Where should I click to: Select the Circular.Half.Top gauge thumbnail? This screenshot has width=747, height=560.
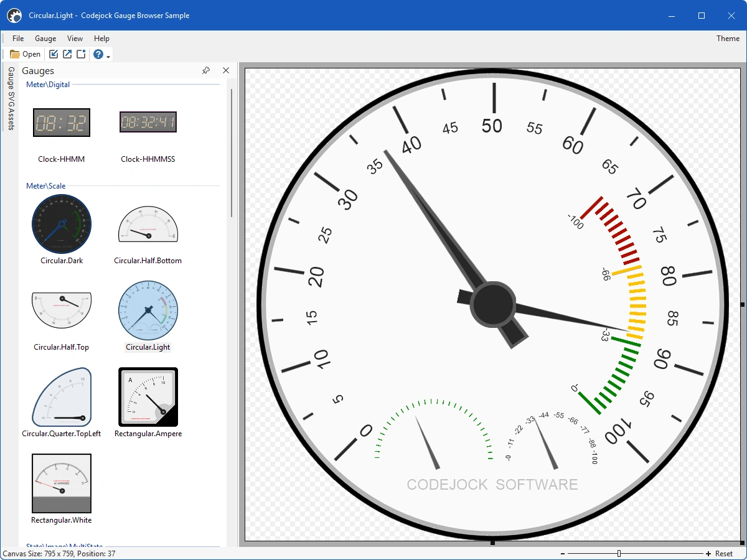(62, 310)
